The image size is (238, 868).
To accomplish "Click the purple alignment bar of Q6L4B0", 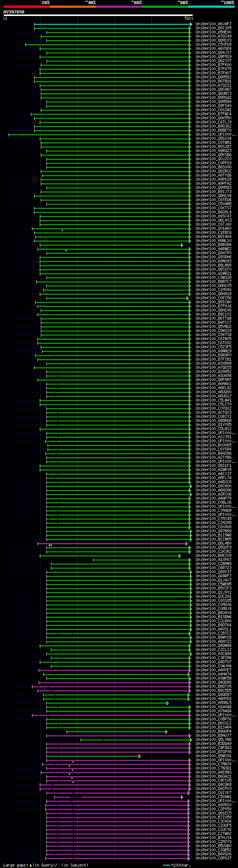I will pyautogui.click(x=112, y=543).
